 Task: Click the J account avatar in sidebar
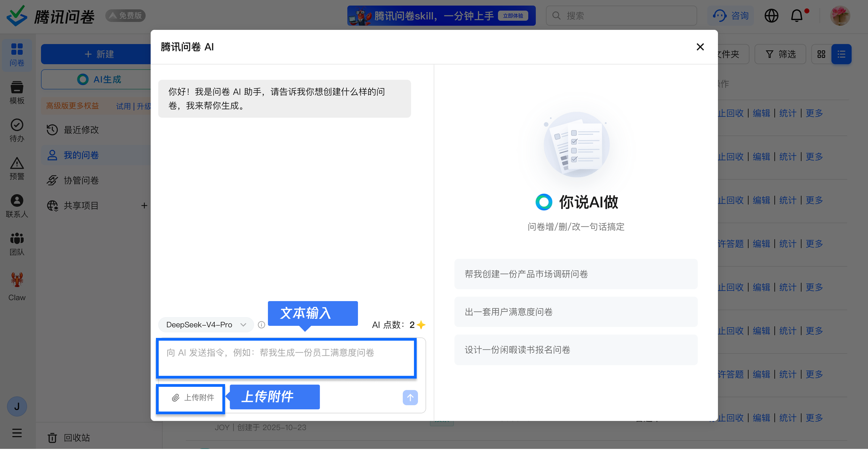tap(17, 406)
